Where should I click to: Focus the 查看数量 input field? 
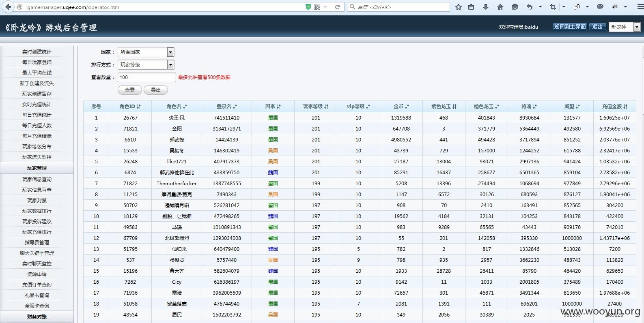pyautogui.click(x=147, y=77)
